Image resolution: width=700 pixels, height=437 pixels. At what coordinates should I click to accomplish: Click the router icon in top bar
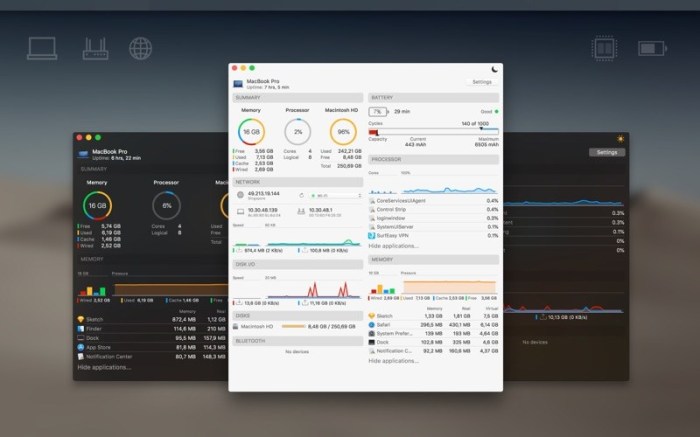pyautogui.click(x=95, y=48)
